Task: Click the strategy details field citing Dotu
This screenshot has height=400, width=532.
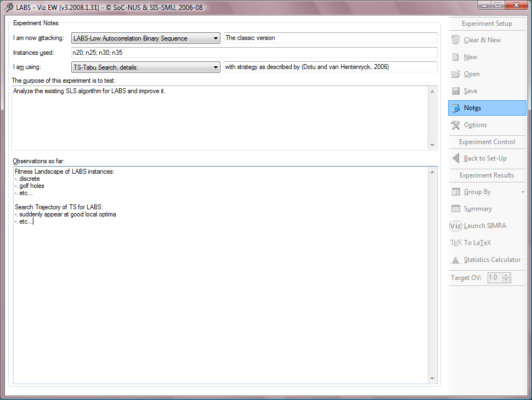Action: pyautogui.click(x=331, y=67)
